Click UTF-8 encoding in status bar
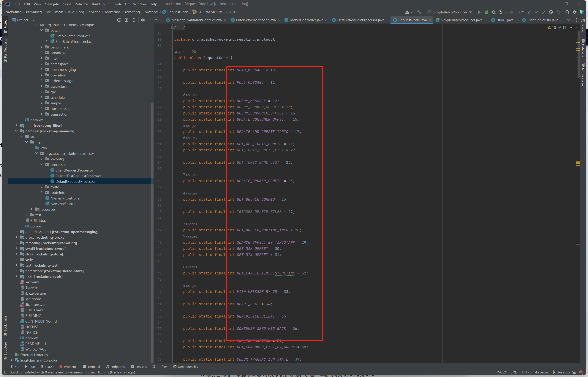 pos(527,372)
